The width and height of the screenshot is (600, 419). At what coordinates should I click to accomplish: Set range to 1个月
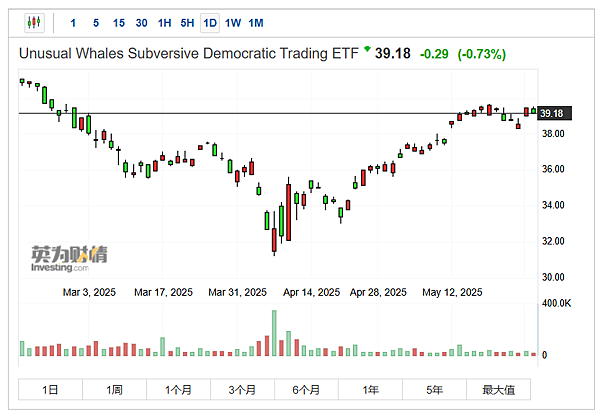tap(178, 390)
